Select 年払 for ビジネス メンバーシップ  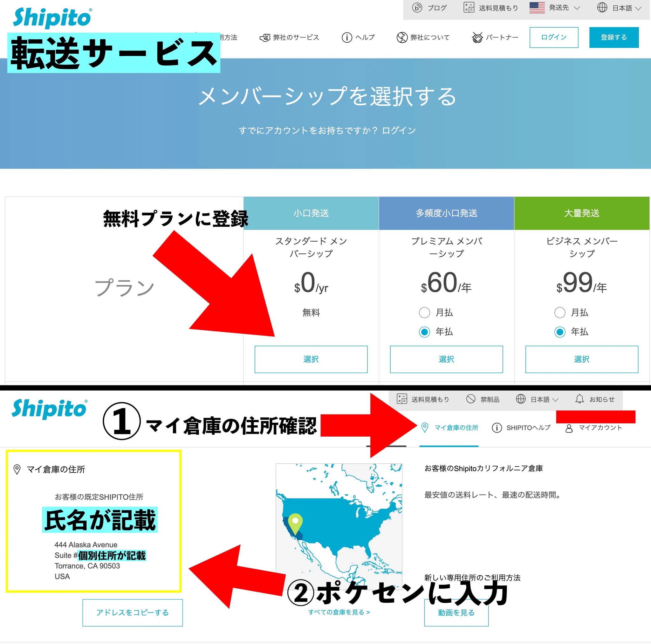560,332
